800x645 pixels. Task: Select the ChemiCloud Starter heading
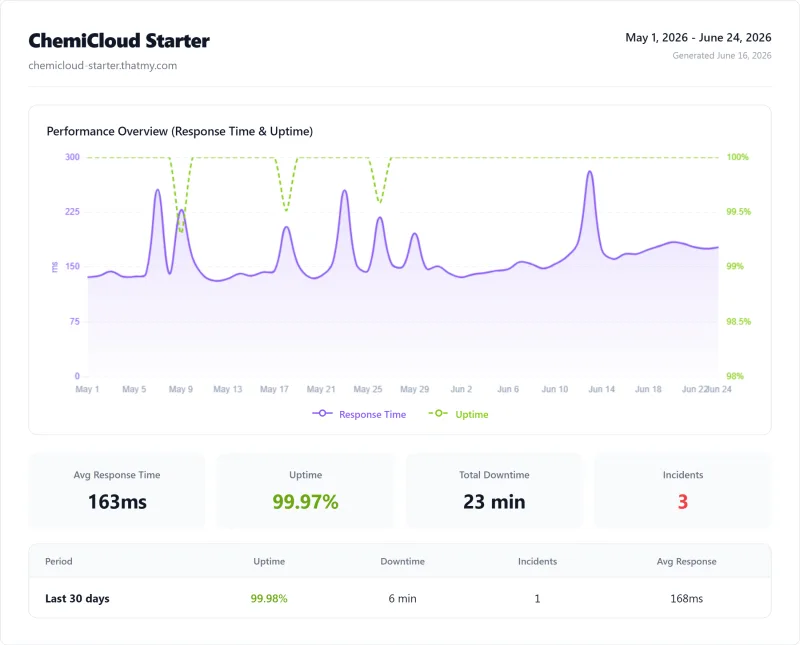coord(119,41)
